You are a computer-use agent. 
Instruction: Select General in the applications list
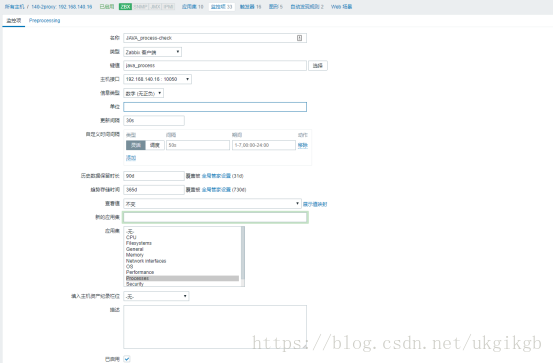(182, 249)
